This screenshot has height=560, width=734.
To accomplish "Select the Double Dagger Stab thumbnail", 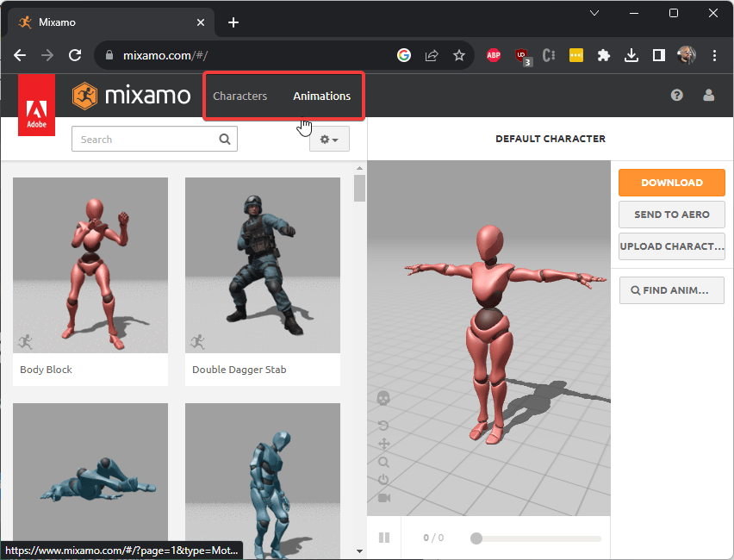I will tap(263, 265).
